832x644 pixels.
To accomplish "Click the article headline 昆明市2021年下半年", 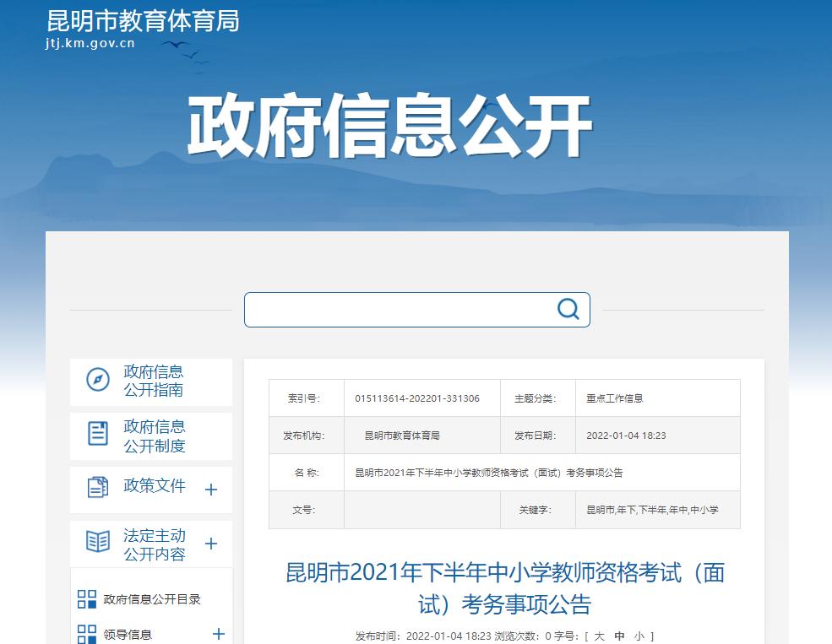I will (504, 588).
